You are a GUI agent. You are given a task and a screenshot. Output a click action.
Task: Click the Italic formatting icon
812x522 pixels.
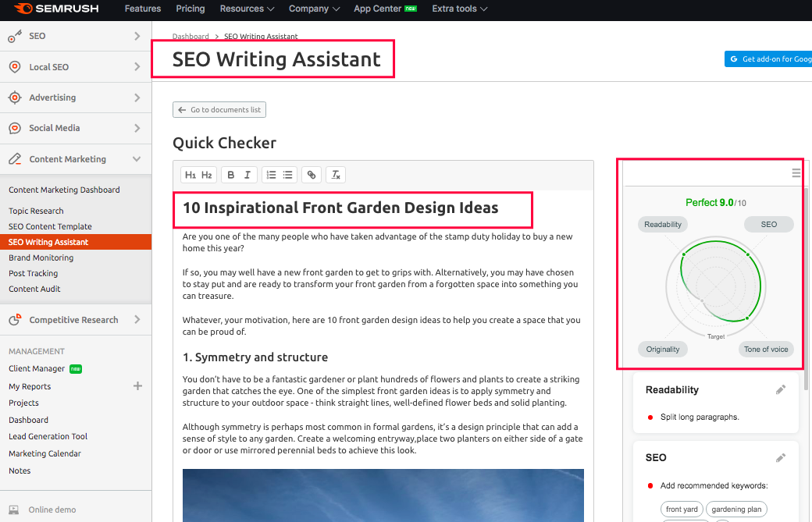(248, 175)
